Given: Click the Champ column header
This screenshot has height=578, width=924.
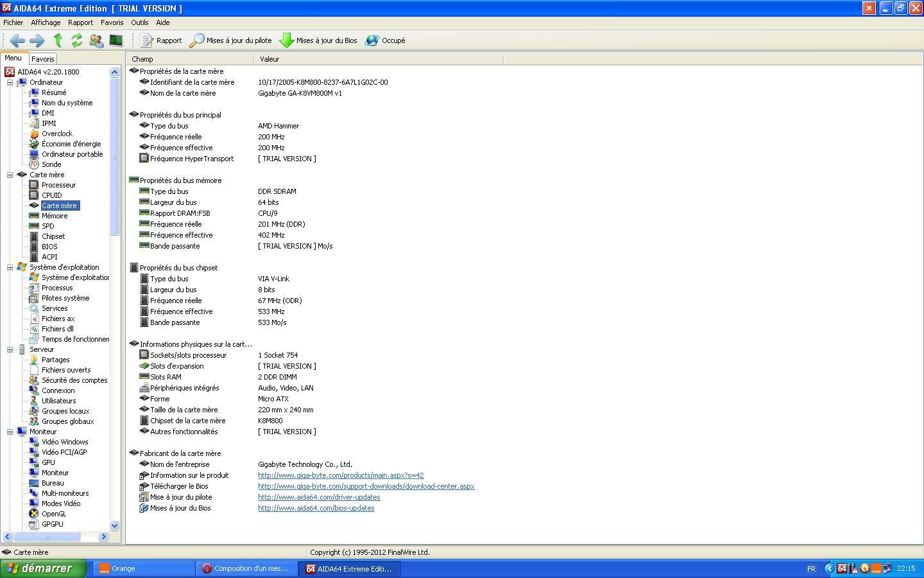Looking at the screenshot, I should coord(190,59).
